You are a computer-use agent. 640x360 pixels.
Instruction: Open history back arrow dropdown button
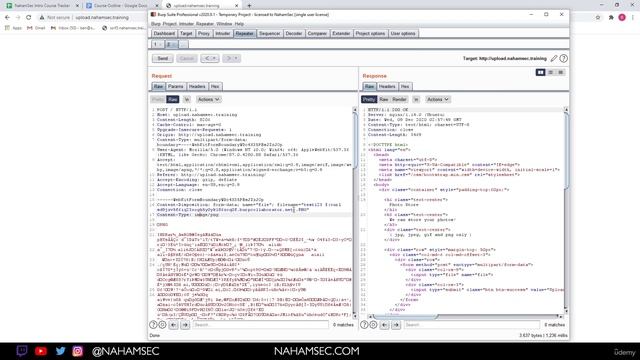[x=209, y=58]
